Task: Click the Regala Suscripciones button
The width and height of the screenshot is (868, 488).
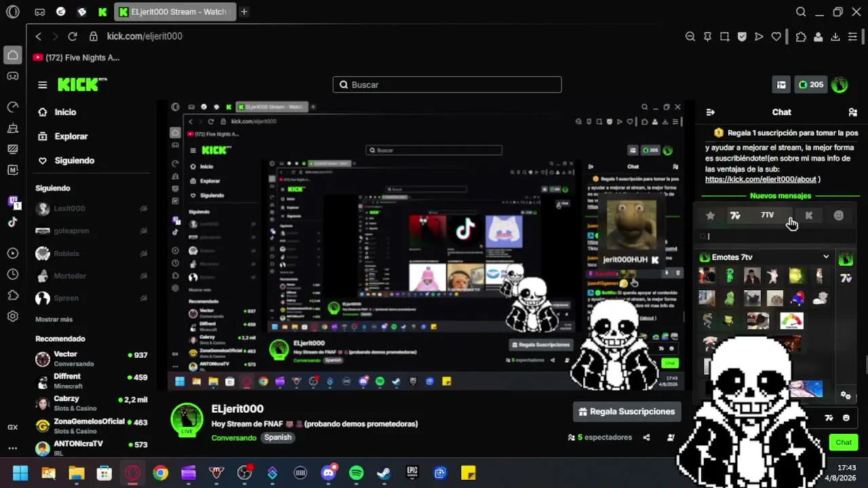Action: pyautogui.click(x=627, y=411)
